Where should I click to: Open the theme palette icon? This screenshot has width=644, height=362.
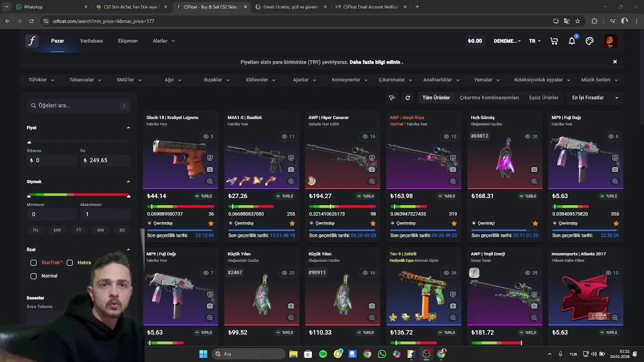(590, 41)
